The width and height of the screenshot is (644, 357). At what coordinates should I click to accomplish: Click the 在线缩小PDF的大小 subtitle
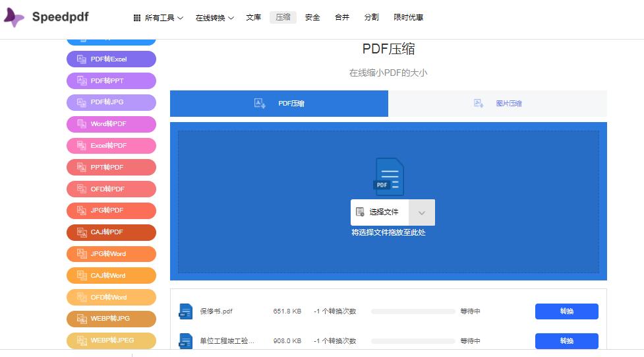point(388,73)
